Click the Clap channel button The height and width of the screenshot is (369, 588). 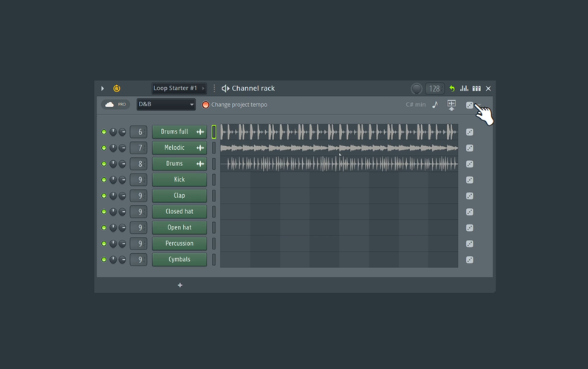[180, 196]
